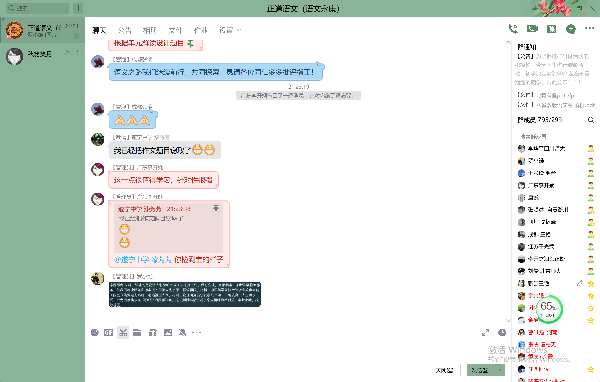
Task: Open the GIF sticker picker
Action: click(108, 332)
